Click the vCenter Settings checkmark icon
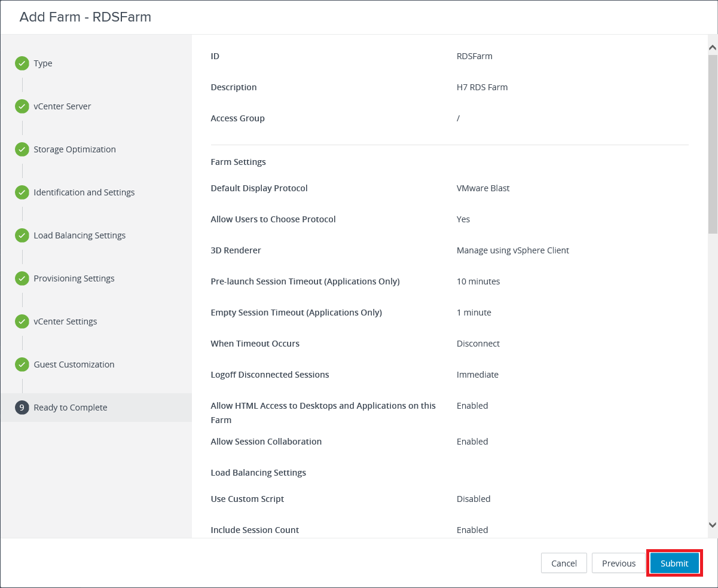 click(22, 321)
